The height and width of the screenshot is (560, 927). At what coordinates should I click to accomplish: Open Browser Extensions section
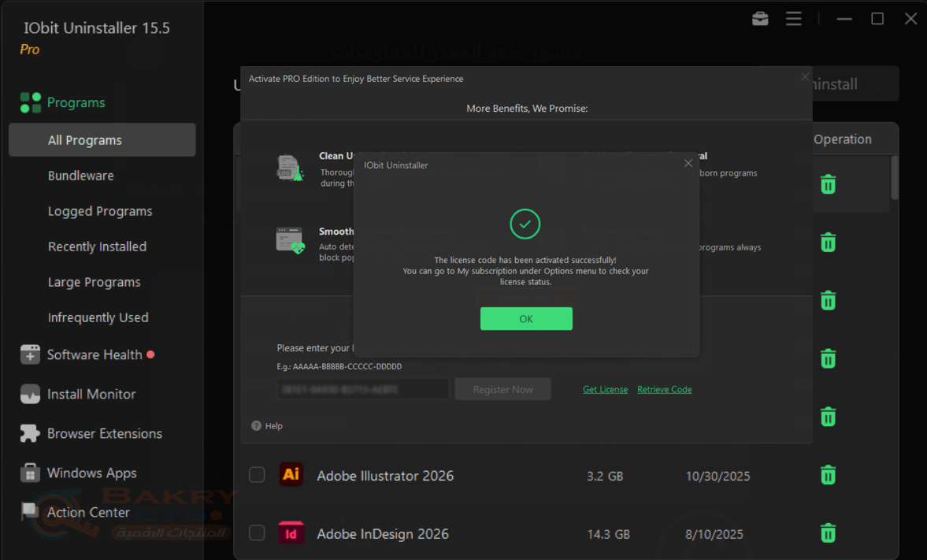click(x=105, y=433)
